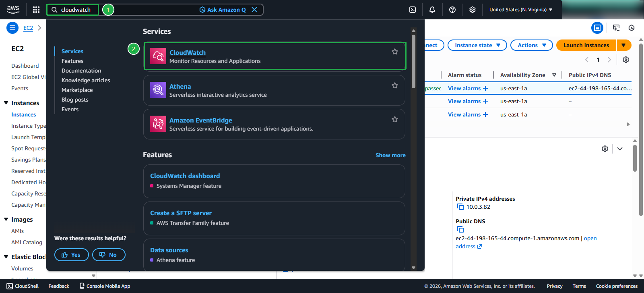Sort by Availability Zone column arrow
Image resolution: width=644 pixels, height=293 pixels.
point(554,75)
